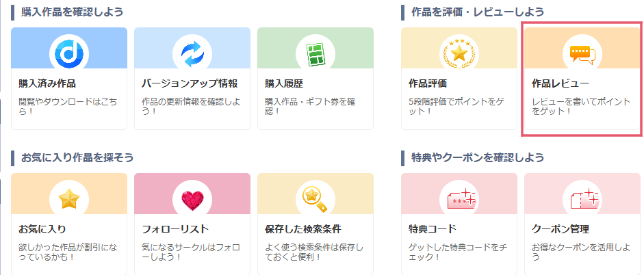Go to バージョンアップ情報 title
The height and width of the screenshot is (275, 644).
(x=190, y=83)
